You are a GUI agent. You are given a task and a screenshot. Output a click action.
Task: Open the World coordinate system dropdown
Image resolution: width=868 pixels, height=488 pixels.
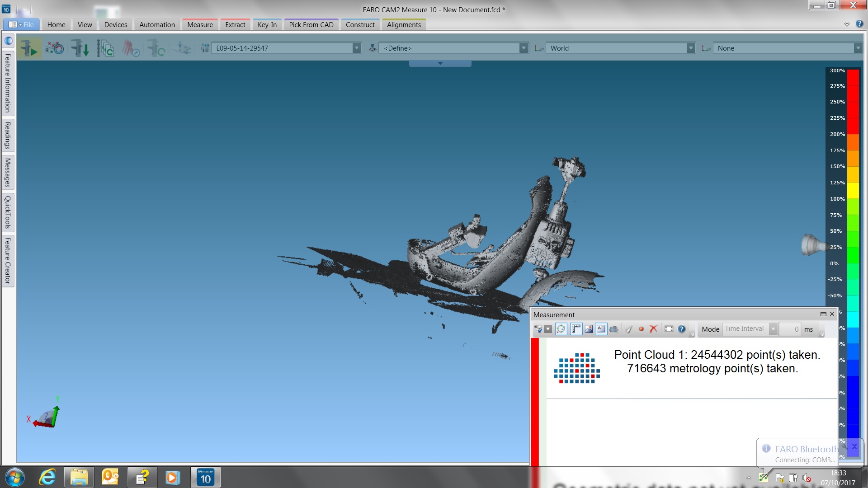tap(691, 48)
